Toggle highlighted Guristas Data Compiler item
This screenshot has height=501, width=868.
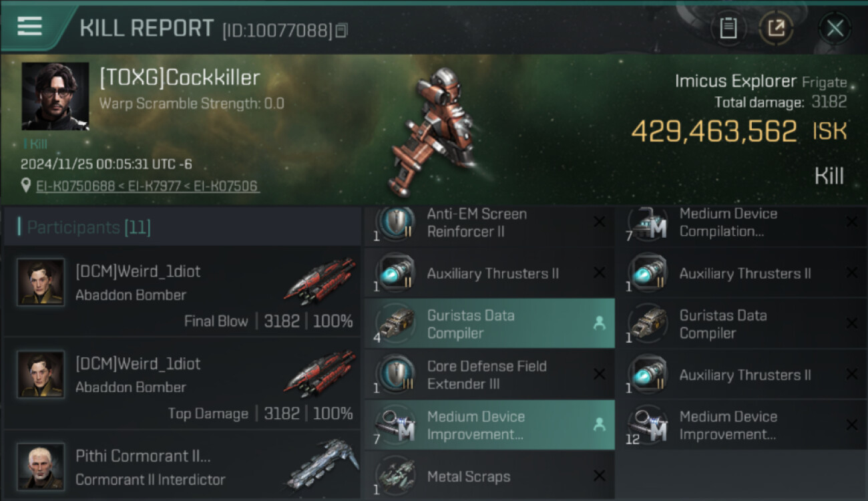click(489, 323)
